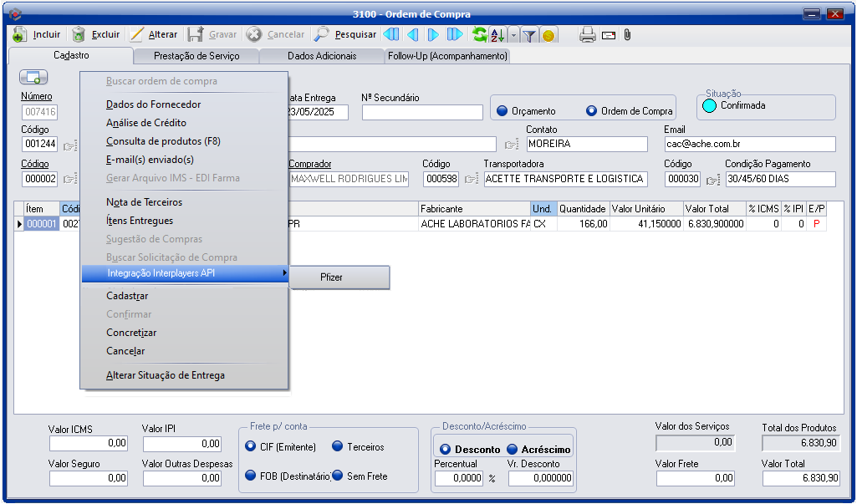Jump to the last record arrow
This screenshot has width=857, height=504.
click(x=454, y=35)
